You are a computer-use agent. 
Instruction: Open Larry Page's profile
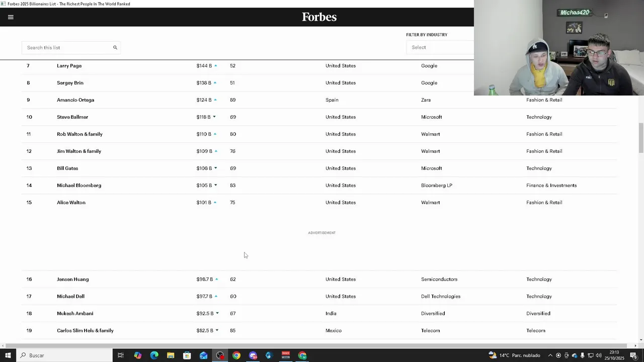[69, 66]
